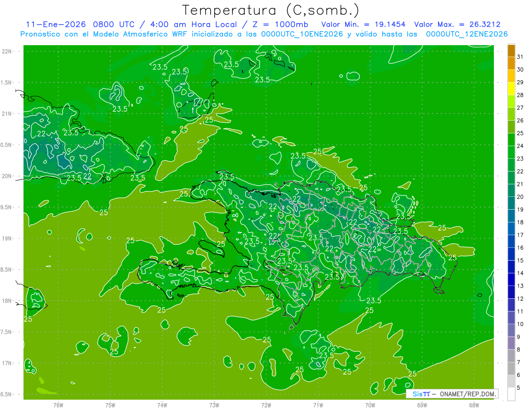The image size is (532, 411).
Task: Click the '76W' longitude axis label
Action: (58, 405)
